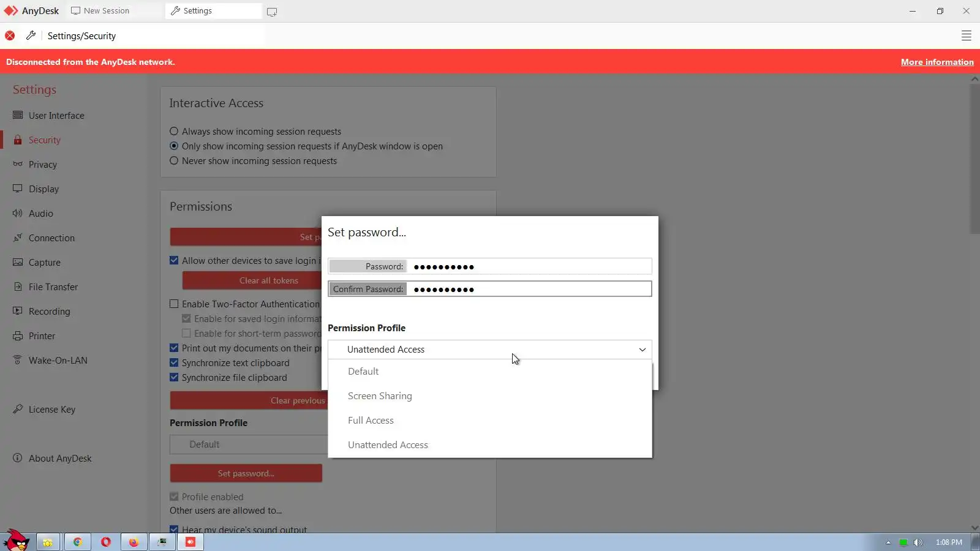Image resolution: width=980 pixels, height=551 pixels.
Task: Show hidden system tray icons
Action: coord(888,542)
